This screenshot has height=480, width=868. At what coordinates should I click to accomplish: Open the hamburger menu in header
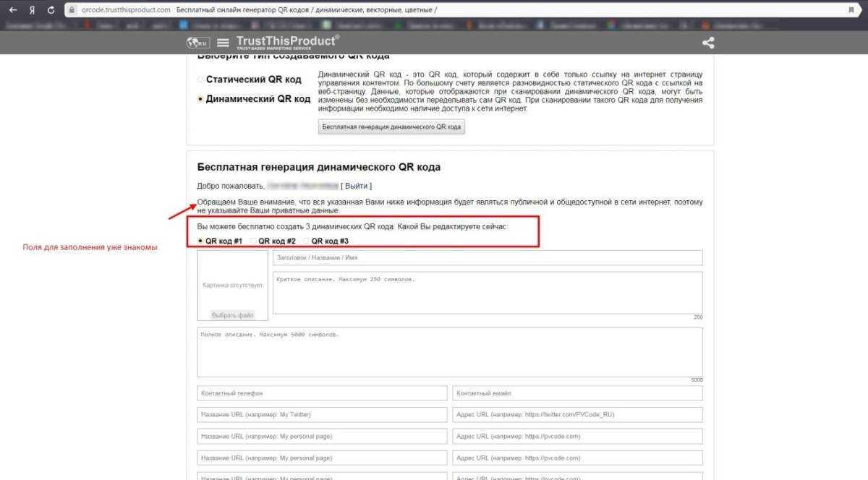tap(223, 43)
